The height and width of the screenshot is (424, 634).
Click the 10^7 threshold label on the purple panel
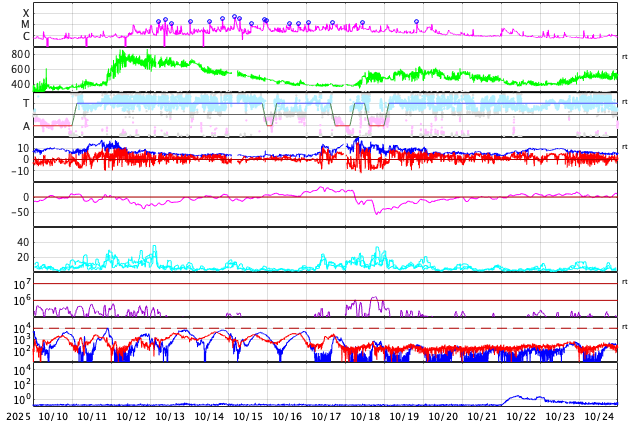click(22, 284)
